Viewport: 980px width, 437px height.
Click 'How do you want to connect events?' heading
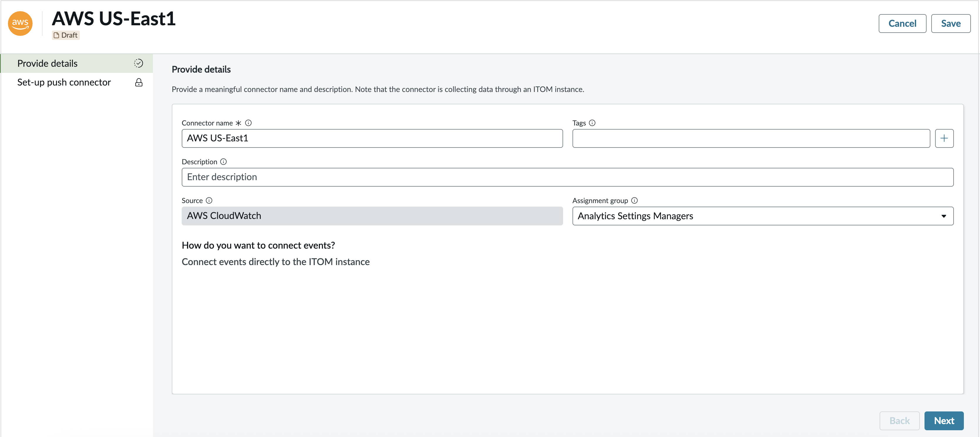[x=258, y=245]
